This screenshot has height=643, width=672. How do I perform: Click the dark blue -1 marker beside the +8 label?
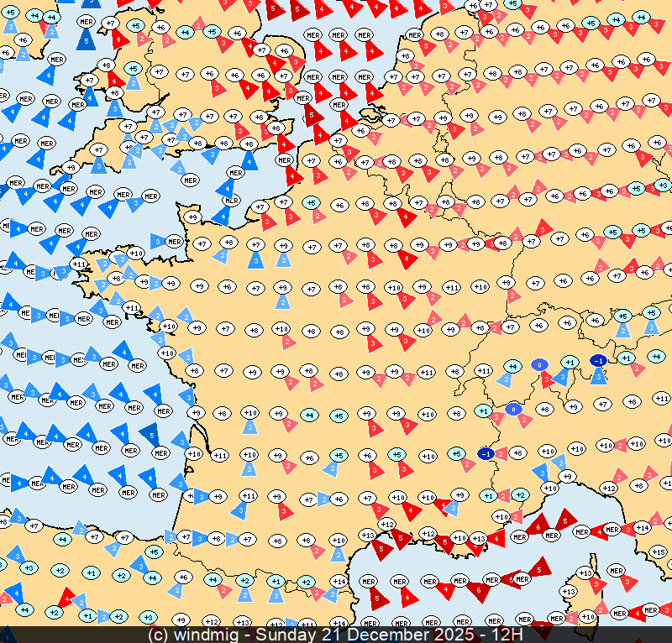486,453
